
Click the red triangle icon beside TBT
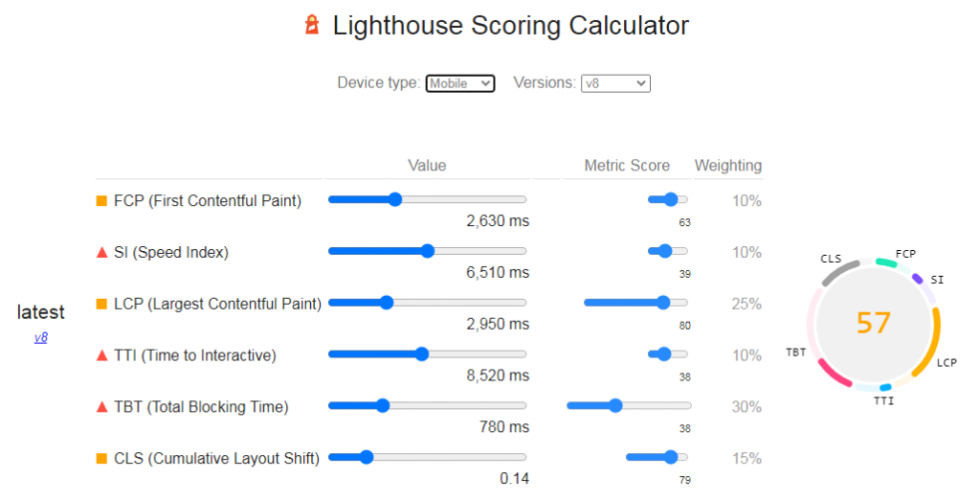point(101,407)
